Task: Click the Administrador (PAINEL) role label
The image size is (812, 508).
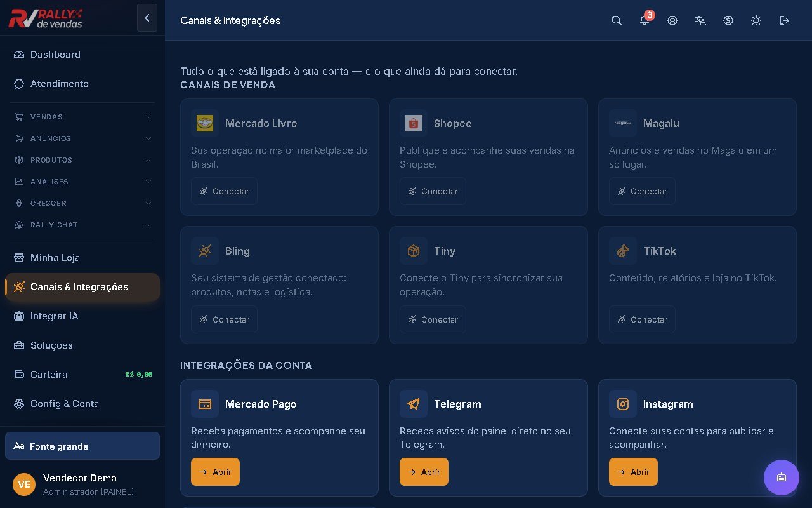Action: [x=89, y=491]
